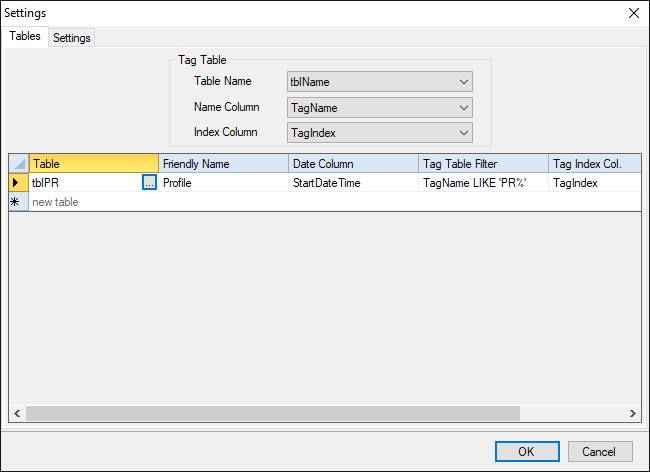Click the 'new table' placeholder cell

pyautogui.click(x=94, y=202)
